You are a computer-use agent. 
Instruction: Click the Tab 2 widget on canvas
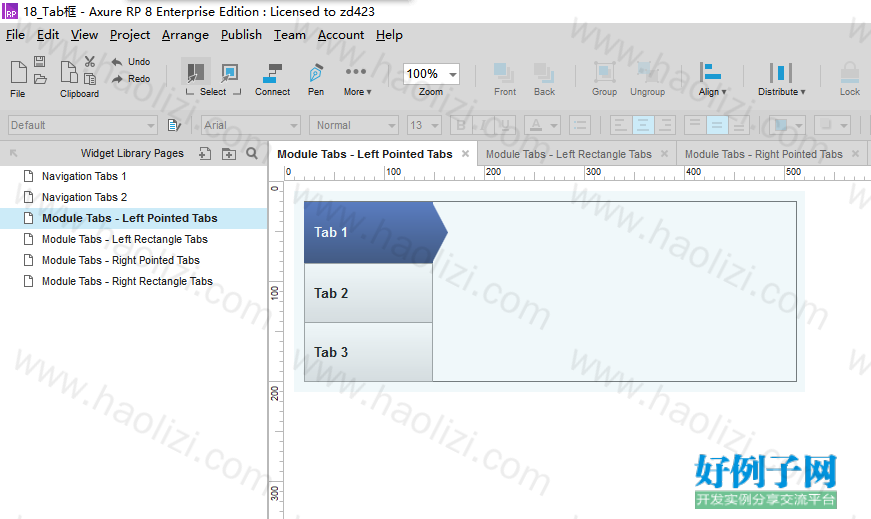pos(368,293)
